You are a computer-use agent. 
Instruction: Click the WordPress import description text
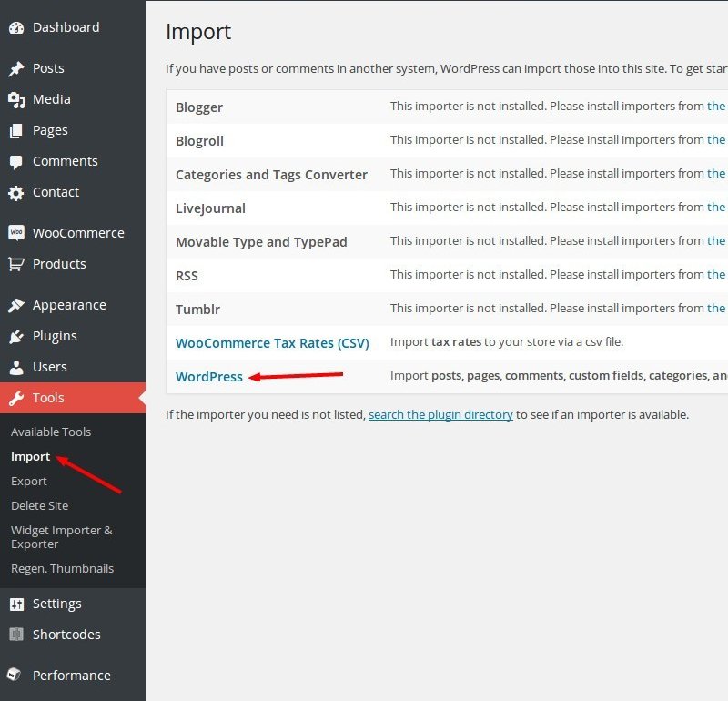(559, 376)
